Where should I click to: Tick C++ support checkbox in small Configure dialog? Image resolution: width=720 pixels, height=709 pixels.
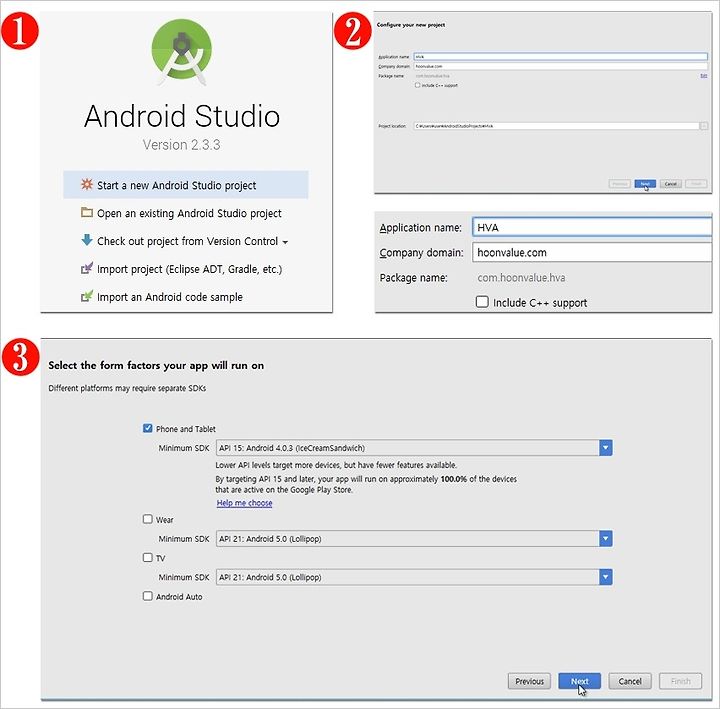point(417,85)
